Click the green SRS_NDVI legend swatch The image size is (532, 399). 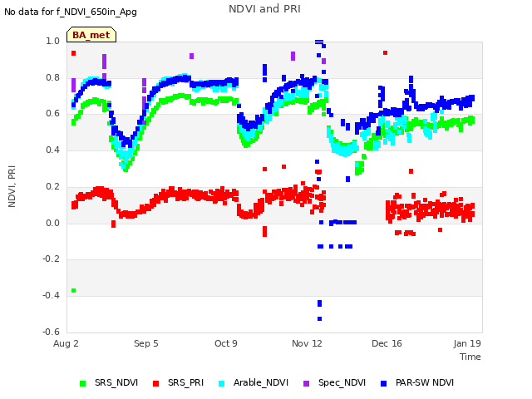[x=82, y=383]
